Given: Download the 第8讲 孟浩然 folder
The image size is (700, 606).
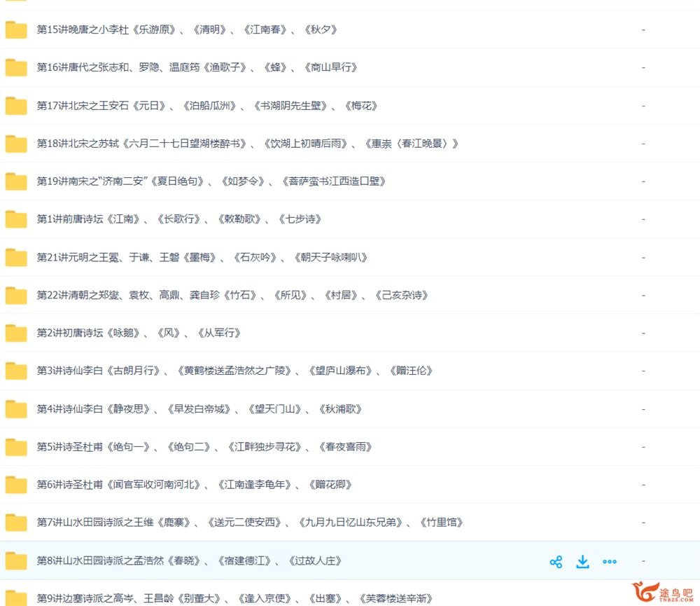Looking at the screenshot, I should [x=582, y=561].
